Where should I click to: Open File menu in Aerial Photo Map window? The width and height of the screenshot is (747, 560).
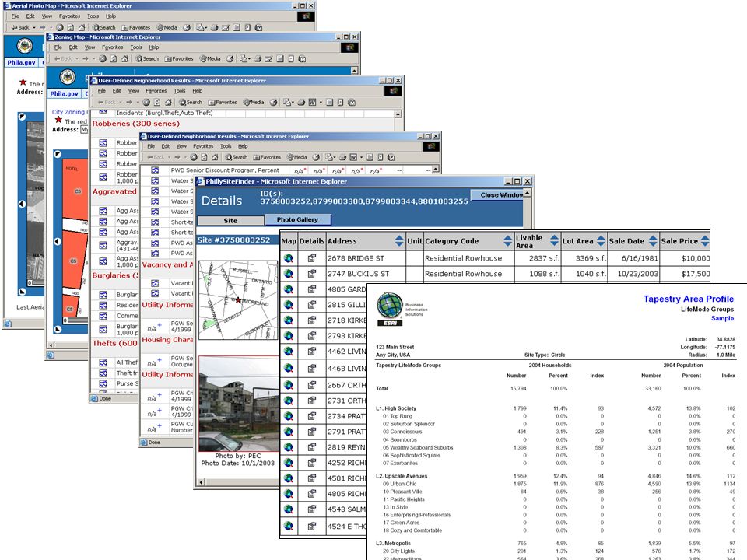(16, 16)
